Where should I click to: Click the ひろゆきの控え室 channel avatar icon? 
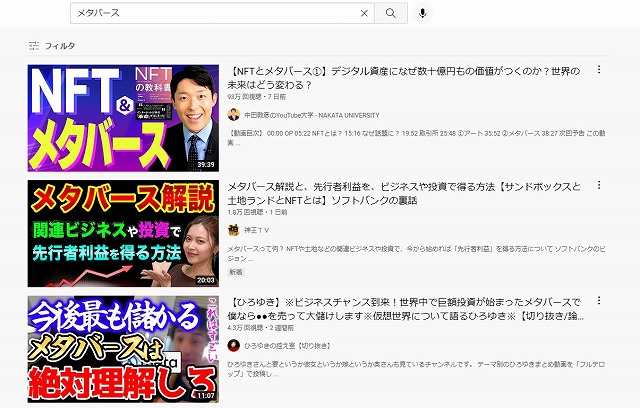click(x=233, y=346)
